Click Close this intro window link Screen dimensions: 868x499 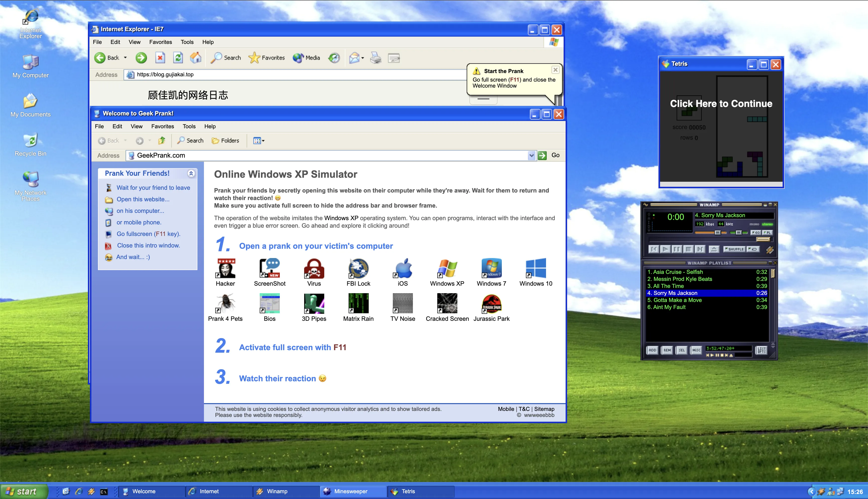coord(148,245)
